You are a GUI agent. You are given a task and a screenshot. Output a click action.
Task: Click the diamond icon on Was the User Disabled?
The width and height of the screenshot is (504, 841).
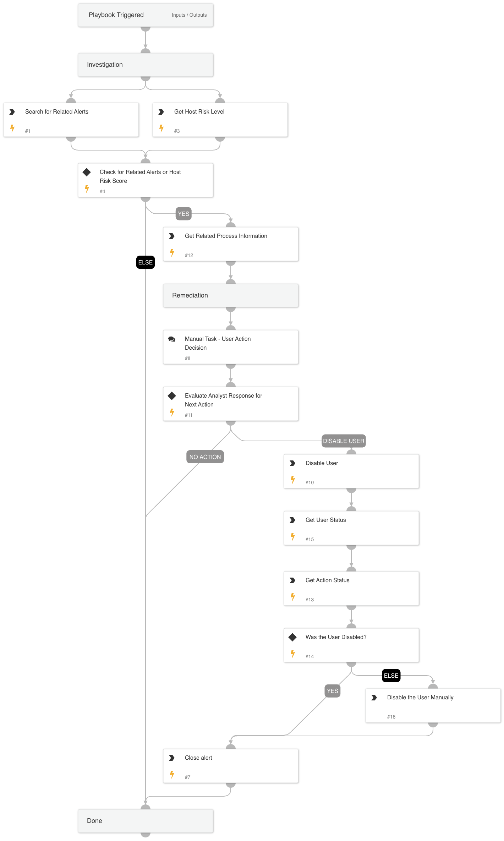pos(292,637)
